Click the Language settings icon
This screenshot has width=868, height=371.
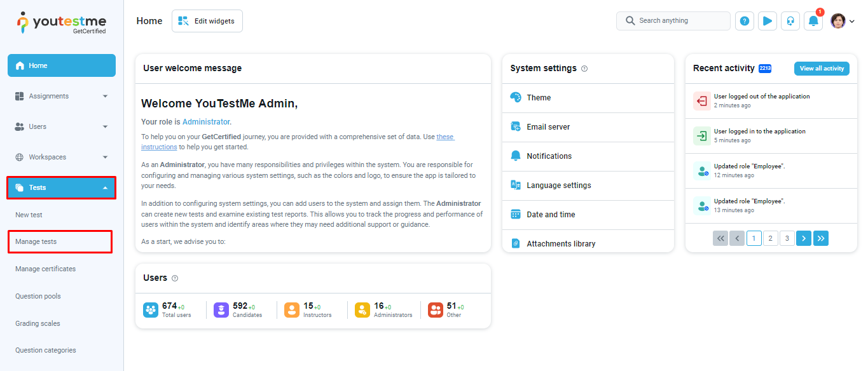(516, 185)
